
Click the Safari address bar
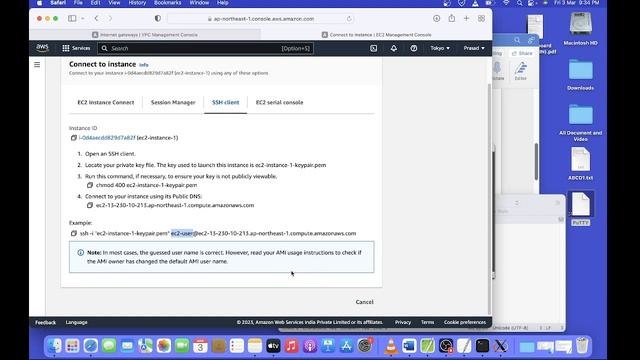pos(261,19)
